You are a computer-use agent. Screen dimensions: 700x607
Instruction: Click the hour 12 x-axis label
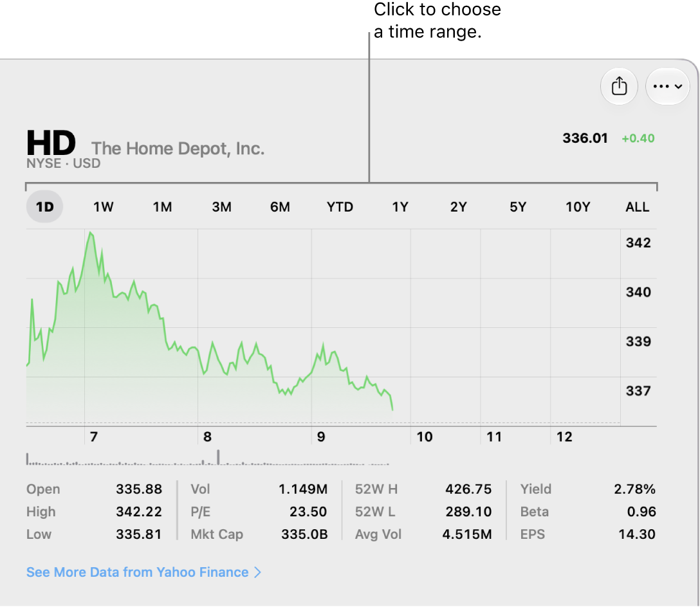pos(564,437)
